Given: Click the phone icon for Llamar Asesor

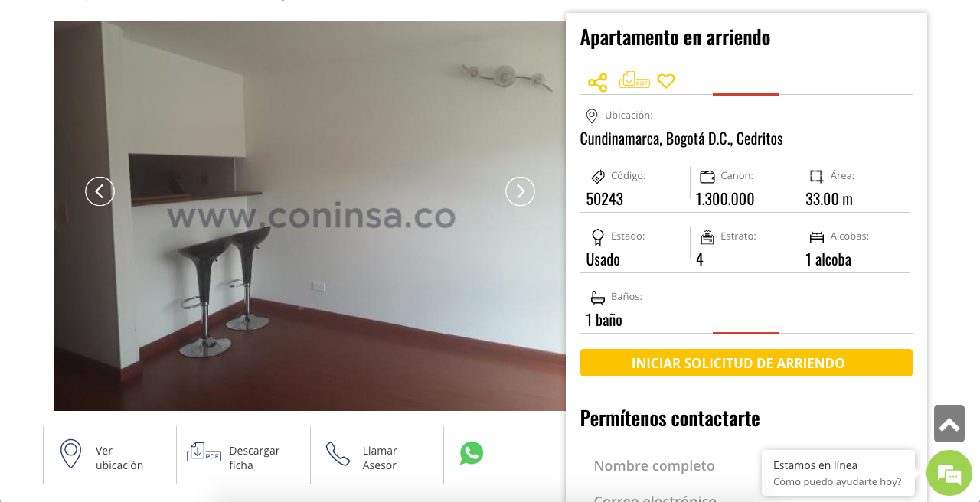Looking at the screenshot, I should [338, 454].
